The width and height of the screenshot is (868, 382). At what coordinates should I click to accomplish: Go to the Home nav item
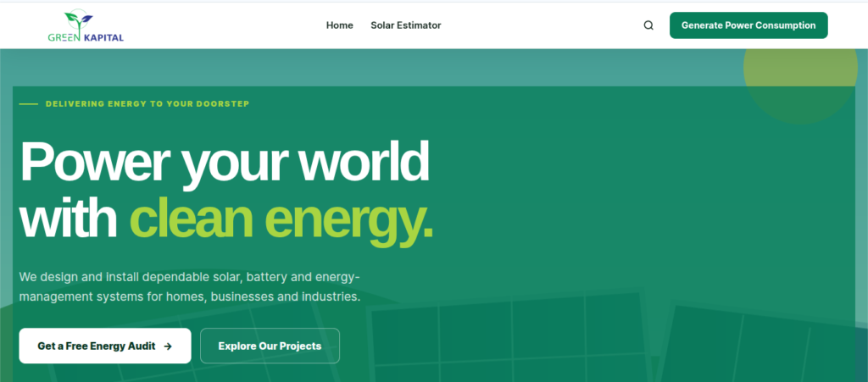click(339, 25)
